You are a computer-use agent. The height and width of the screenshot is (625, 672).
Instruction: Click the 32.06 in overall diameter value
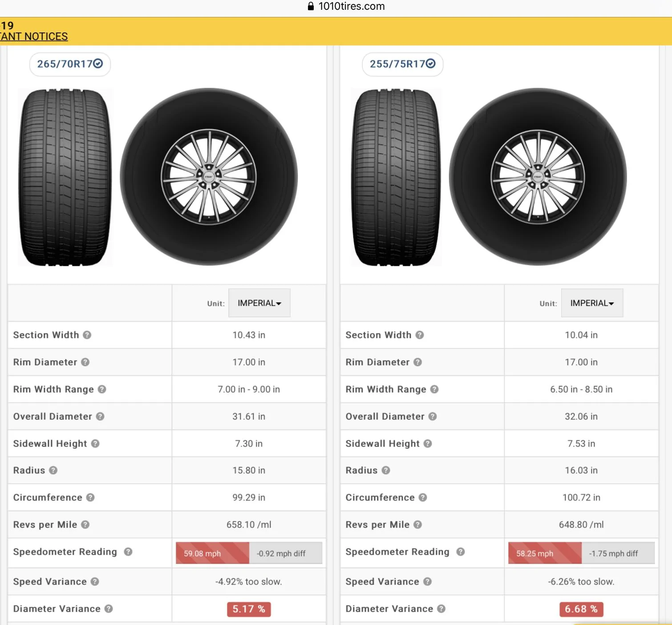(581, 416)
